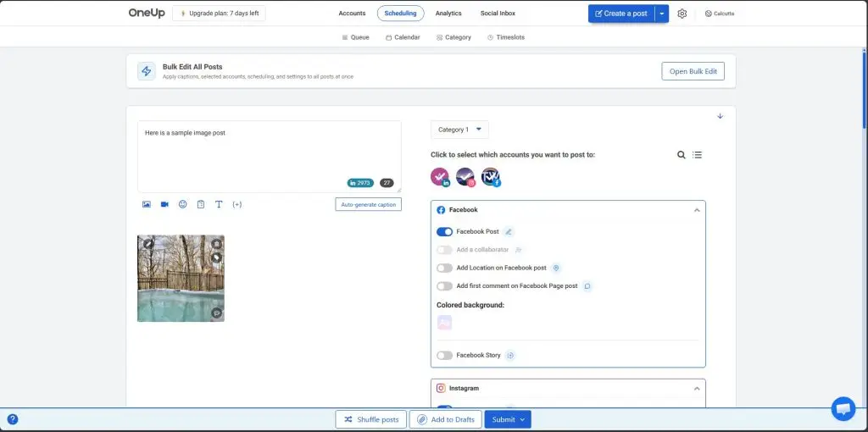Open the Category sub-tab

point(453,37)
